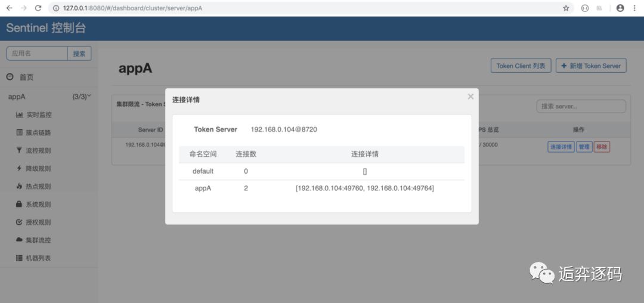Open 集群流控 menu item

39,240
